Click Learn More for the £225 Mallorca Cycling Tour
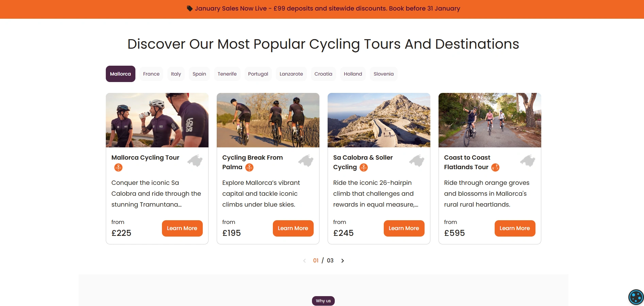 (x=182, y=228)
